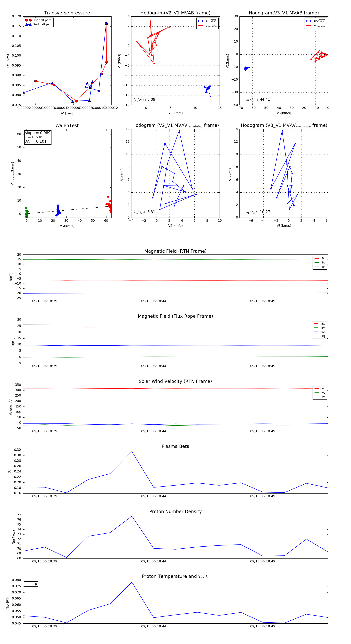Viewport: 351px width, 644px height.
Task: Click "V3(km/s)" x-axis label under MVAV remaining hodogram
Action: pyautogui.click(x=284, y=226)
